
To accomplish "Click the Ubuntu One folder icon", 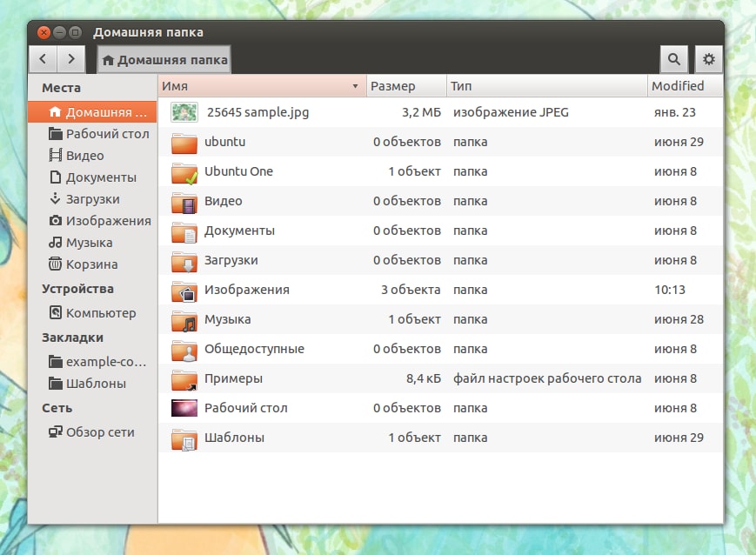I will pyautogui.click(x=184, y=172).
